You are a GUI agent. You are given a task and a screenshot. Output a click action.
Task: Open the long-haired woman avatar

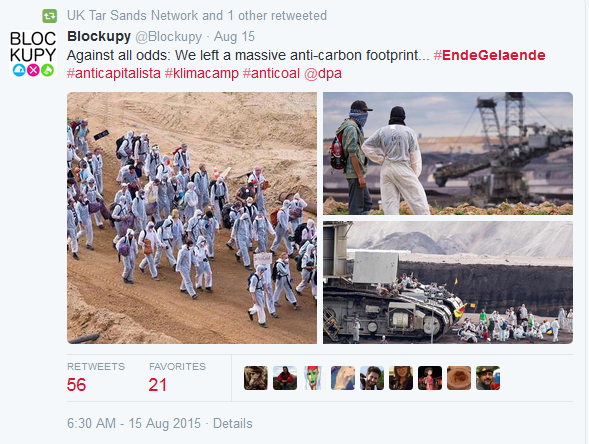click(401, 378)
